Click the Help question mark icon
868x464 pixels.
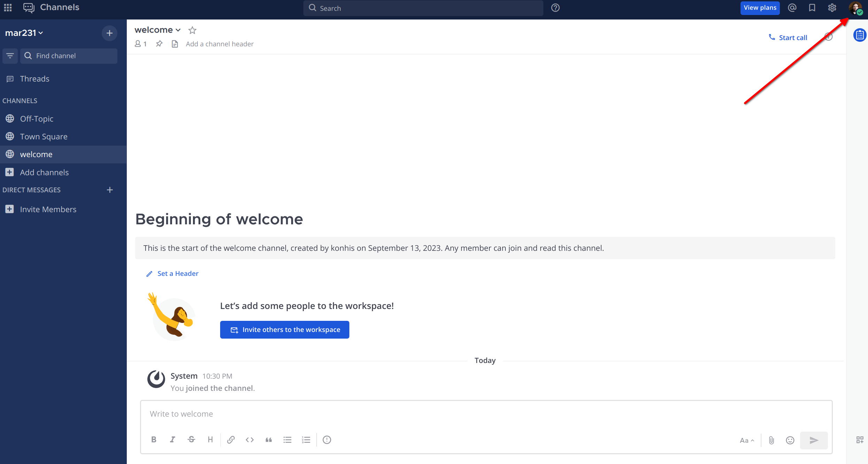(x=555, y=8)
